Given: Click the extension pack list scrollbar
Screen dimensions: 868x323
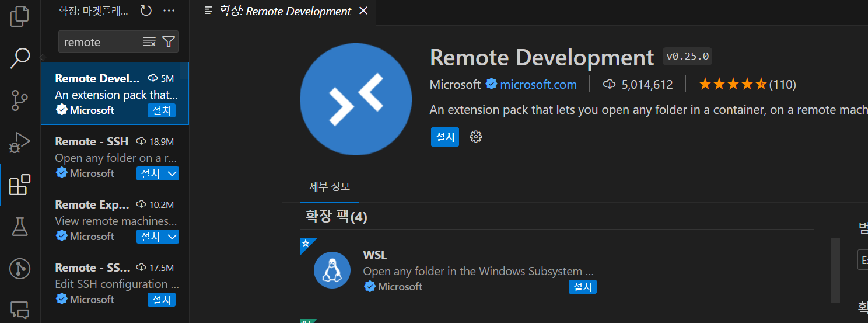Looking at the screenshot, I should 835,270.
